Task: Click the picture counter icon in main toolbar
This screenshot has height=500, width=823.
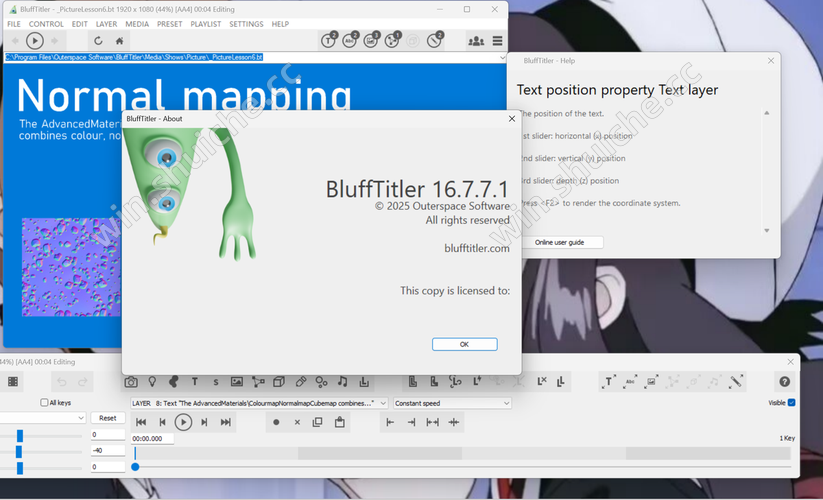Action: point(371,40)
